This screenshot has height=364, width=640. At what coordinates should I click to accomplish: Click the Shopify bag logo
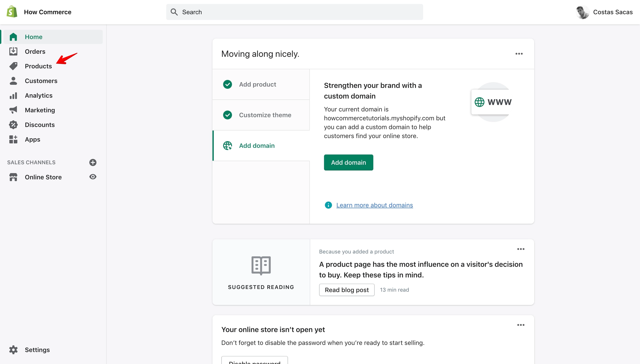point(12,12)
